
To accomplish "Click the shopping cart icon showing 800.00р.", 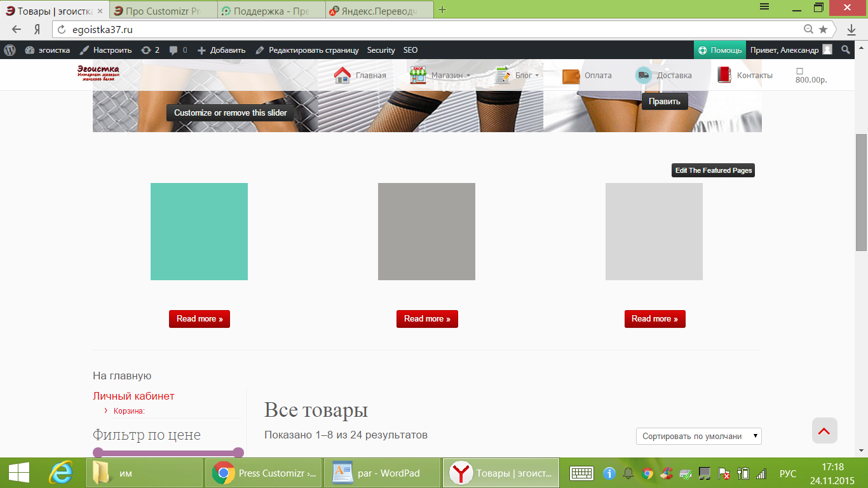I will [x=800, y=71].
